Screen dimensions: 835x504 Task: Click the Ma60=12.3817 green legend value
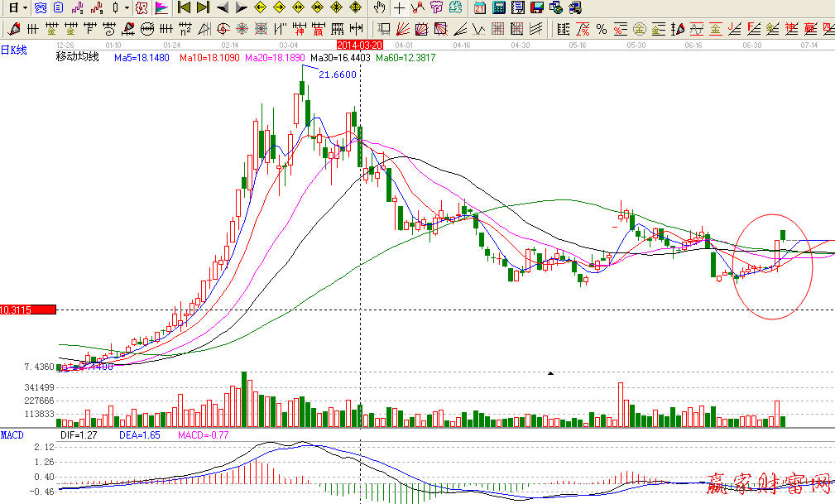pos(406,58)
